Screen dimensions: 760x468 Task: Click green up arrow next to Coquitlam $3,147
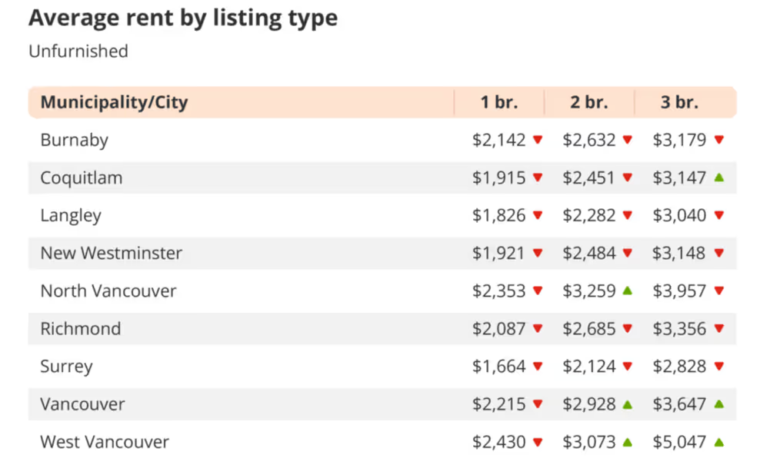click(x=718, y=178)
